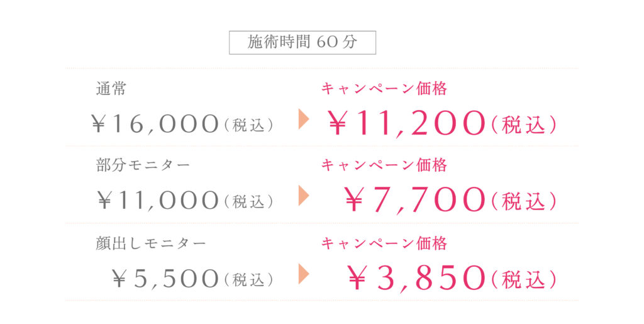Choose the 顔出しモニター plan label
The height and width of the screenshot is (324, 644).
pyautogui.click(x=151, y=243)
